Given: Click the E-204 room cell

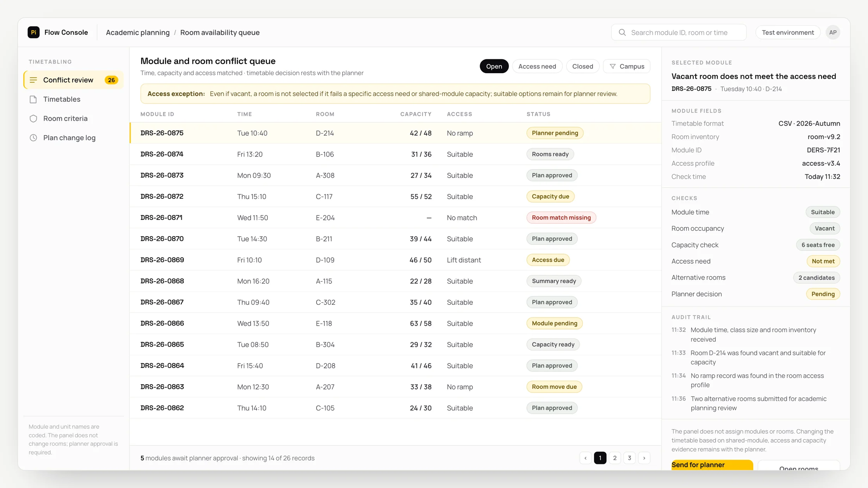Looking at the screenshot, I should point(325,218).
